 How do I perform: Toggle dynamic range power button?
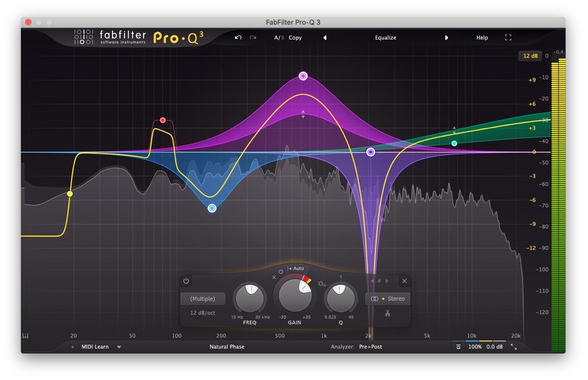pyautogui.click(x=281, y=271)
